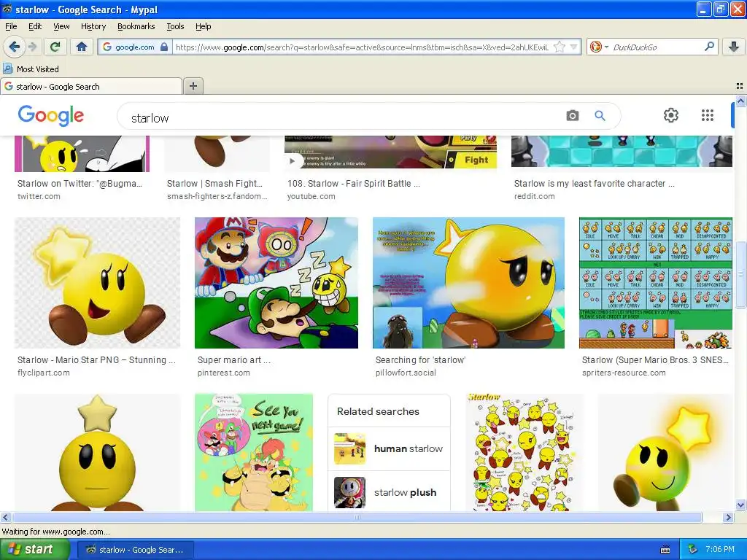The width and height of the screenshot is (747, 560).
Task: Open the Starlow on Twitter image
Action: (x=82, y=153)
